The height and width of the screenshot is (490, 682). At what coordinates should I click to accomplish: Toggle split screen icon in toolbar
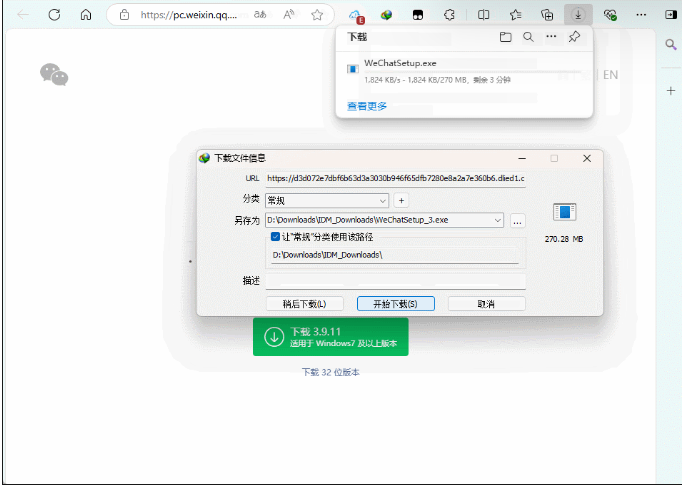(x=483, y=15)
